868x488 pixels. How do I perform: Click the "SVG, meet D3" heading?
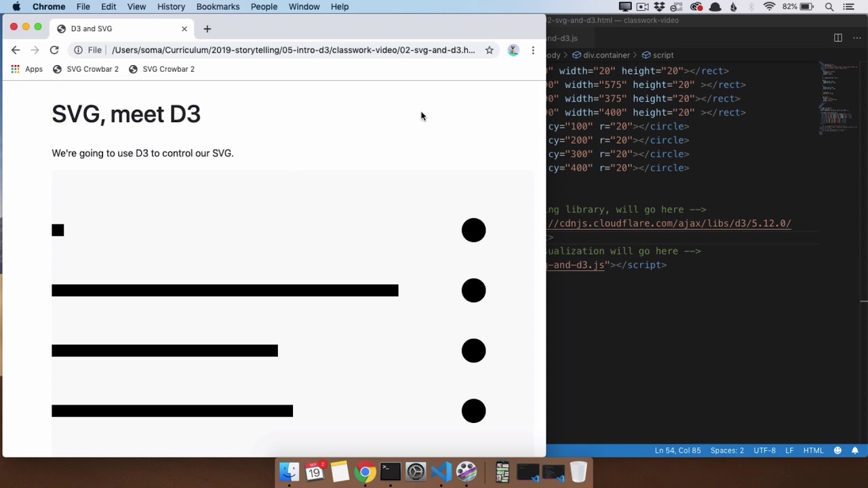click(126, 114)
